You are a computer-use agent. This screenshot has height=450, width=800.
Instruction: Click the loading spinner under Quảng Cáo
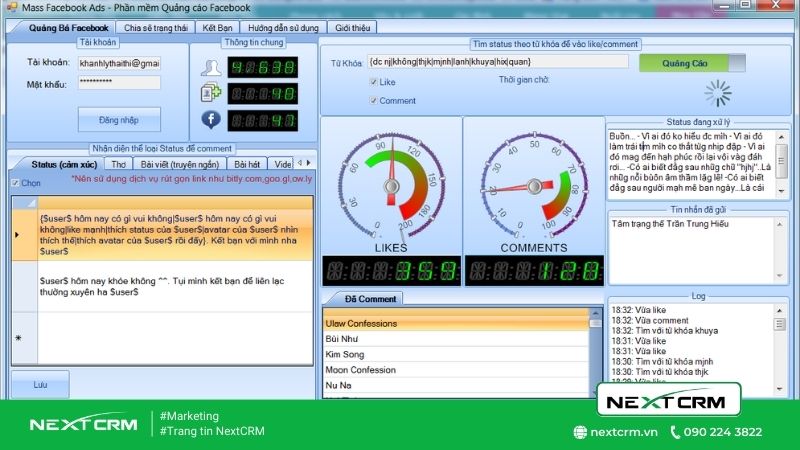tap(718, 94)
